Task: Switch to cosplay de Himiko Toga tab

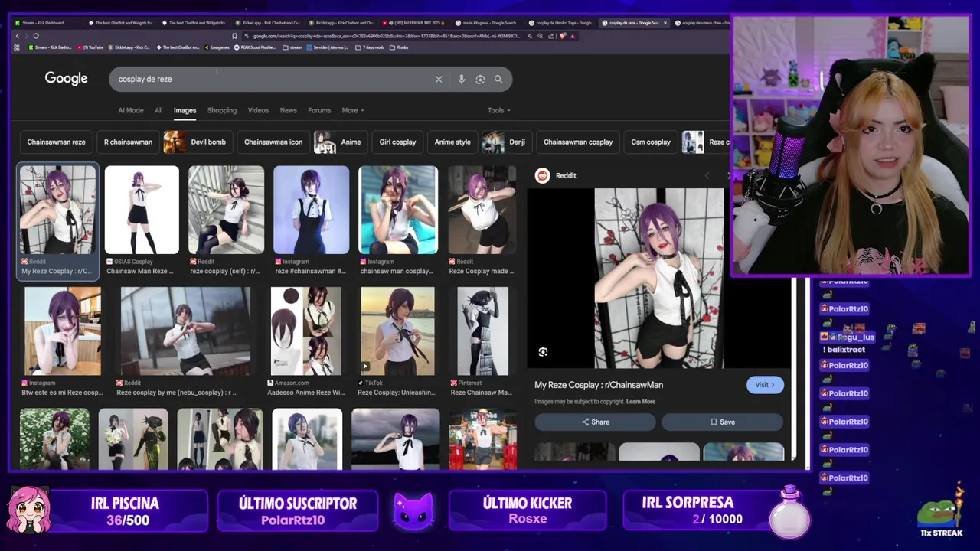Action: 560,23
